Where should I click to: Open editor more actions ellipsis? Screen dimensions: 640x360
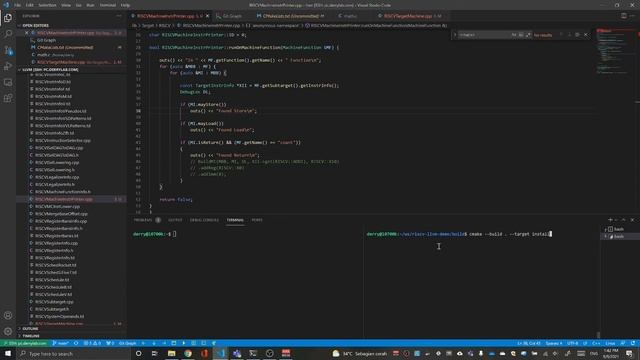633,16
